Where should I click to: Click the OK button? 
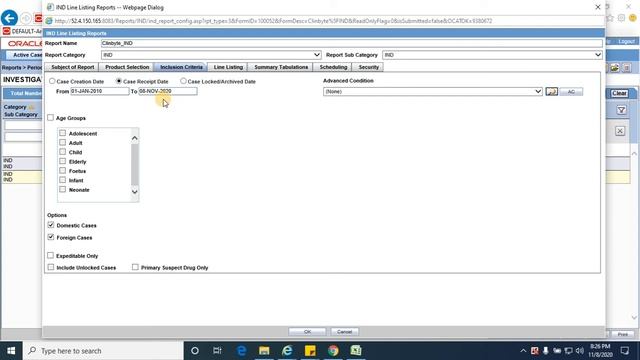(307, 332)
